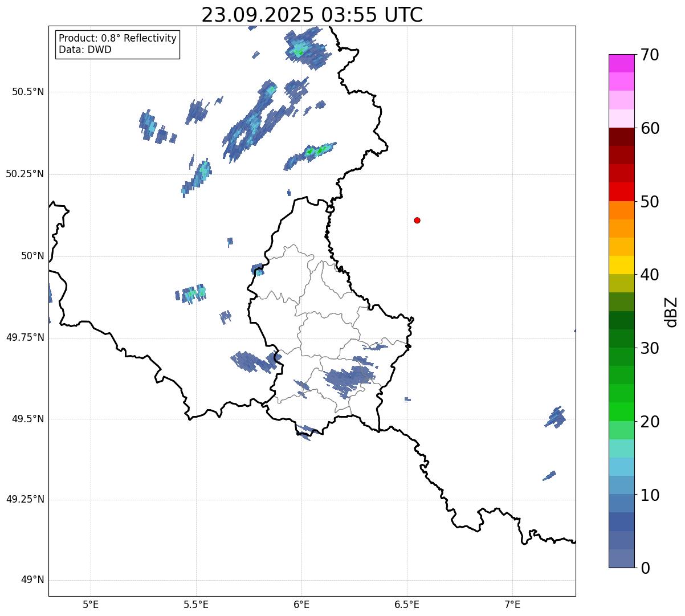Click the 'Data: DWD' text
This screenshot has width=685, height=616.
85,50
